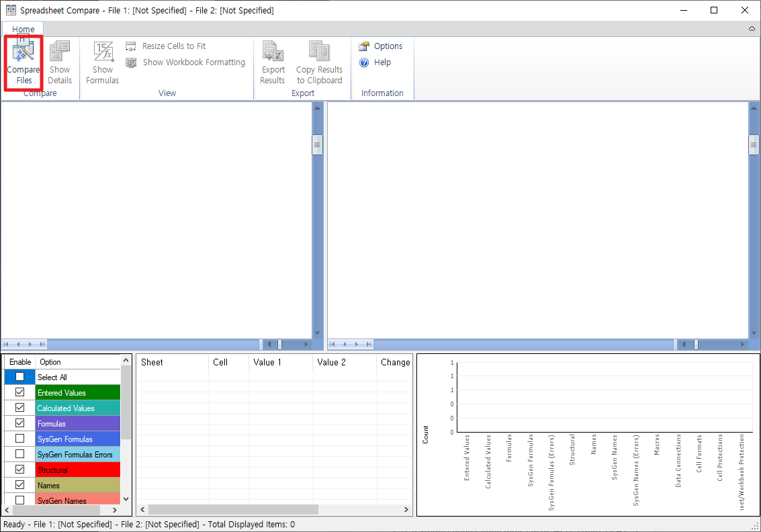
Task: Go to next sheet tab in left pane
Action: tap(30, 344)
